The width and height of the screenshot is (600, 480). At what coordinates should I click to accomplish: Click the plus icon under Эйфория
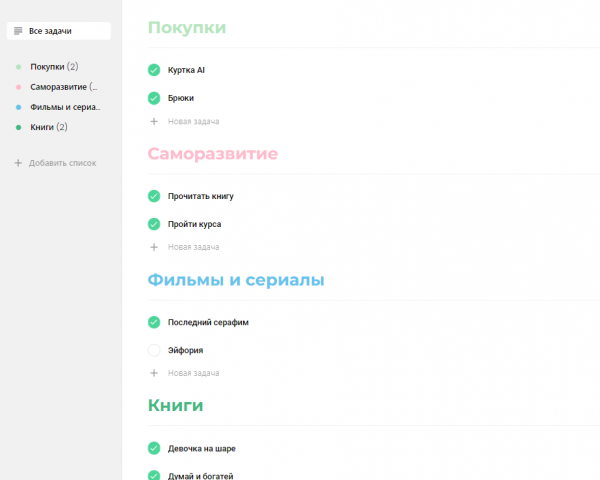point(154,373)
